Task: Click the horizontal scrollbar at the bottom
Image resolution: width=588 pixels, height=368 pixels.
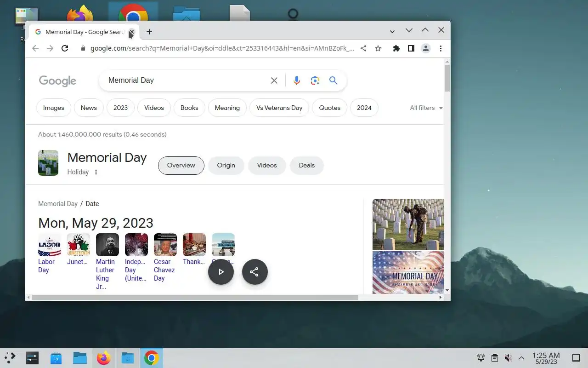Action: point(195,298)
